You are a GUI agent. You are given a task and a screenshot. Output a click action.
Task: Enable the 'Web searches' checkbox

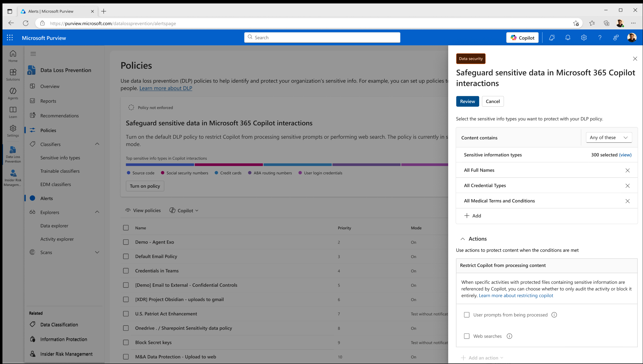[x=467, y=336]
